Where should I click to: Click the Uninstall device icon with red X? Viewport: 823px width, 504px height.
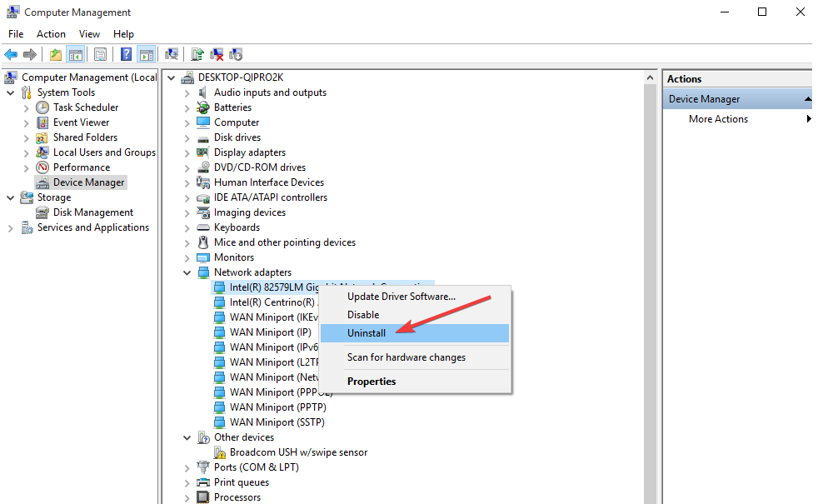pyautogui.click(x=217, y=54)
